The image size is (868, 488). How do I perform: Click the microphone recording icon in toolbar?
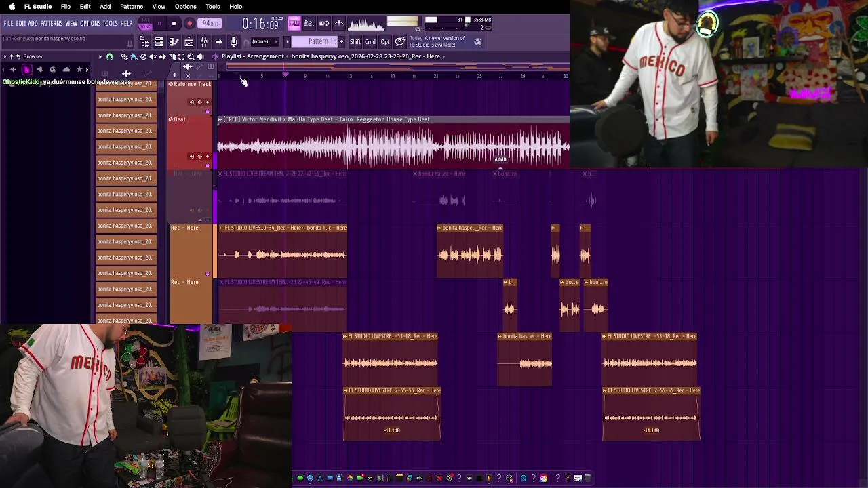coord(233,41)
